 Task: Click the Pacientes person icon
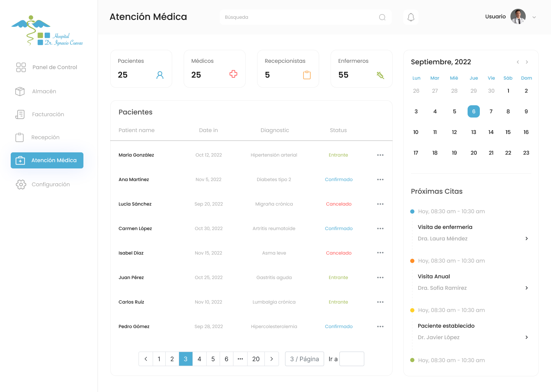tap(160, 75)
